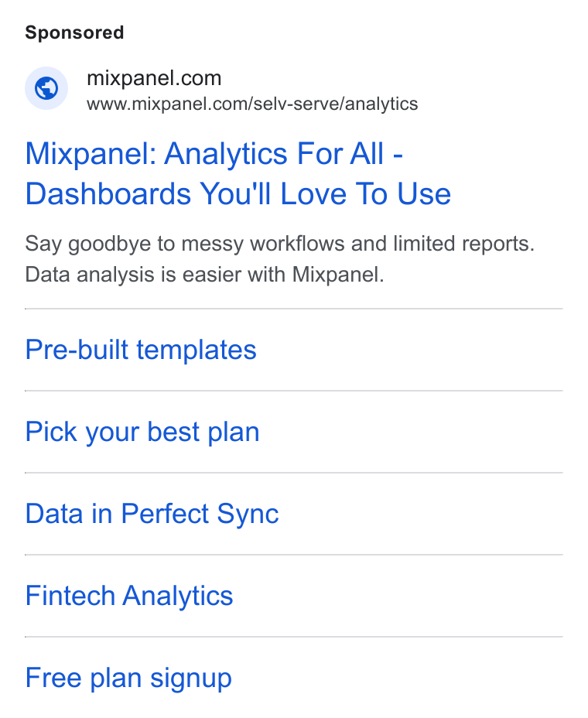This screenshot has height=718, width=588.
Task: Click the word 'plan' in Pick your best plan
Action: pos(234,433)
